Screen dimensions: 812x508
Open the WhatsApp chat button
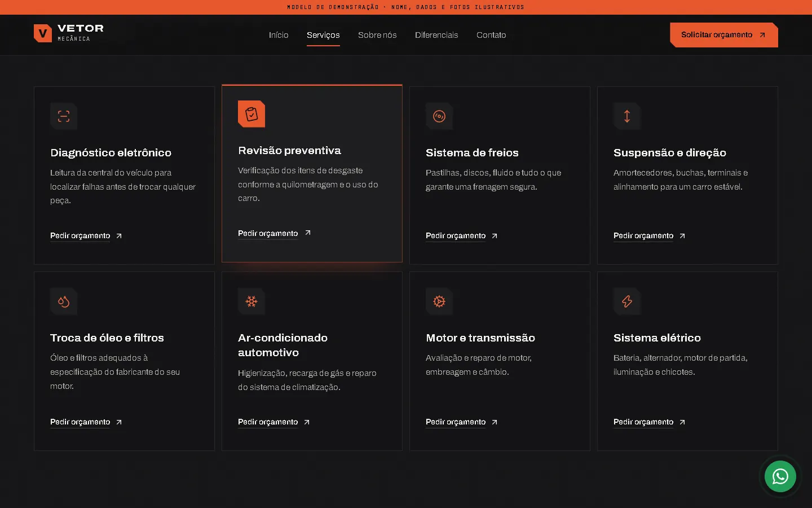click(780, 477)
